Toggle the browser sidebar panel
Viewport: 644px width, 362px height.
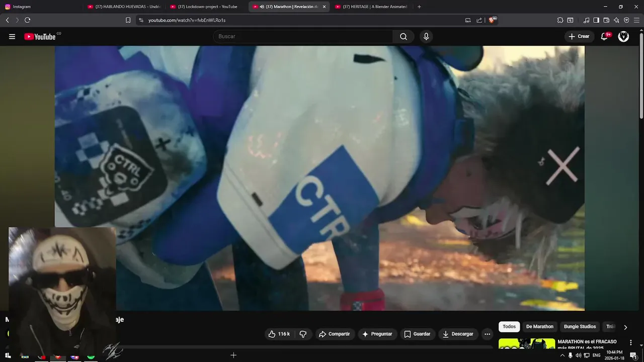click(596, 20)
